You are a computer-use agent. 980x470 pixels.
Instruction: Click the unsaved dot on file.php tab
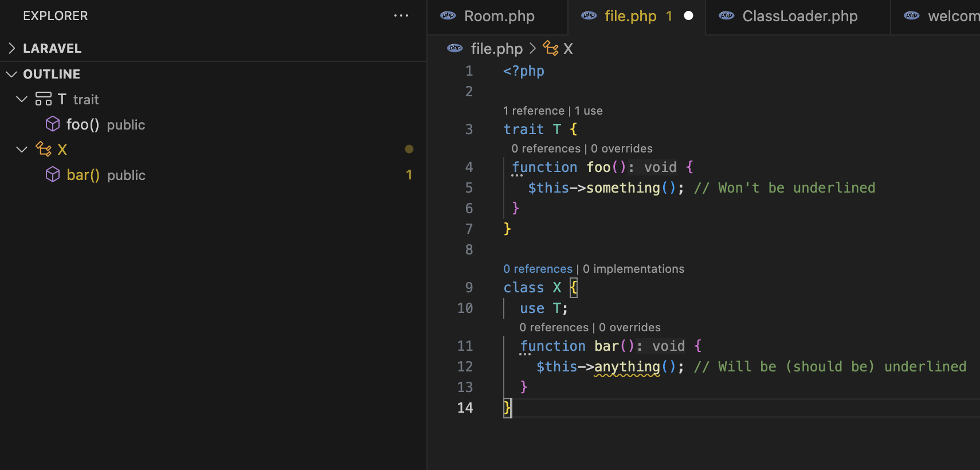tap(689, 16)
